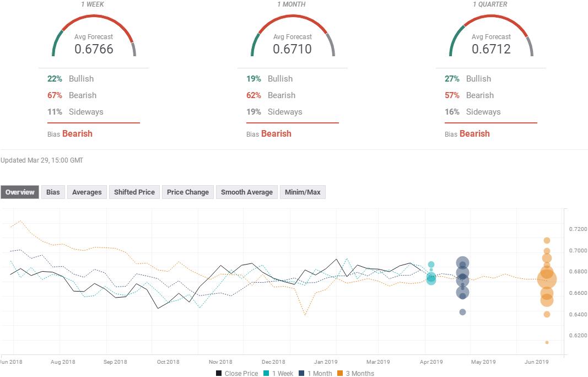Click the 1 Week Bearish bias label
Screen dimensions: 588x377
click(x=77, y=133)
